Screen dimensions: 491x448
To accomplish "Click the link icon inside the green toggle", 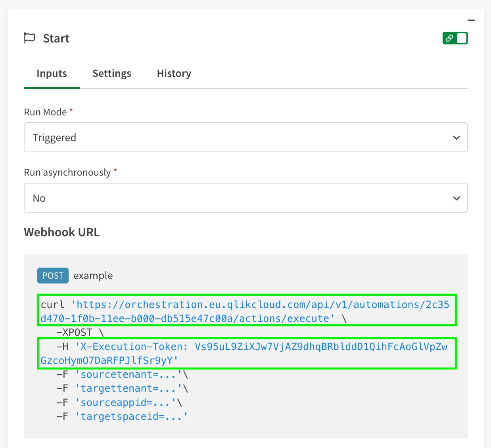I will 449,38.
